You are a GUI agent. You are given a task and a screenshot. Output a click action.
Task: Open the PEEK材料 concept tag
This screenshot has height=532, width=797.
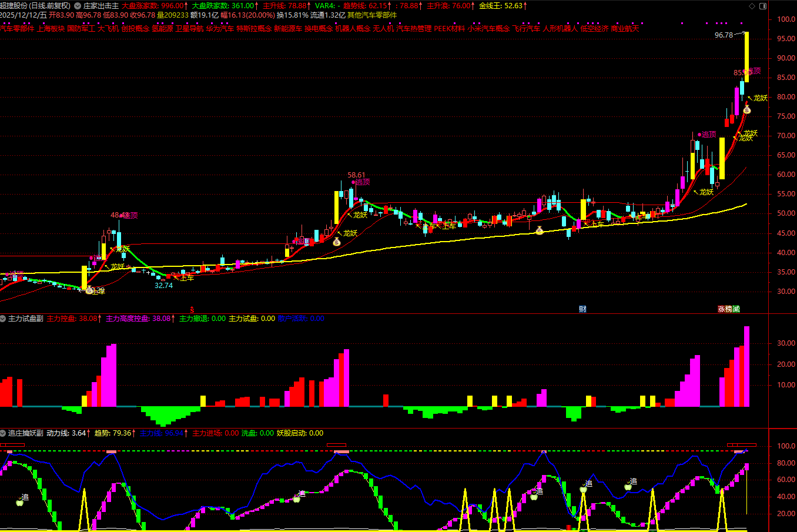pyautogui.click(x=450, y=28)
